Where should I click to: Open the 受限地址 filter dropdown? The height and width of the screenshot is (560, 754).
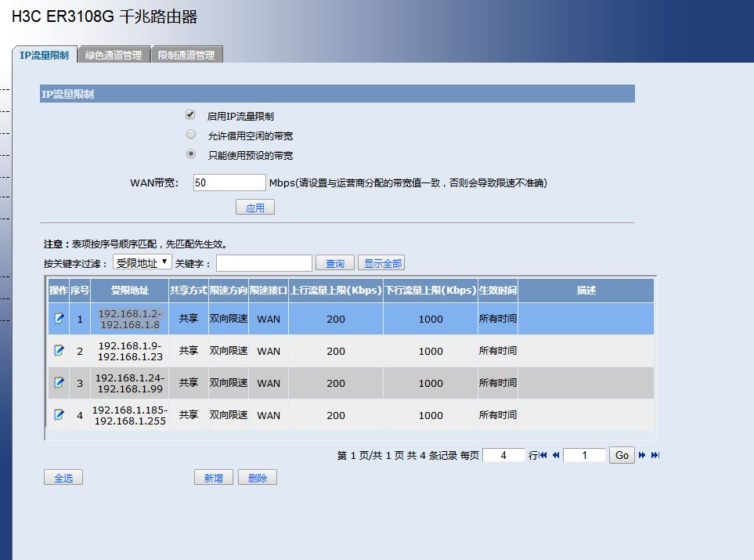(143, 262)
